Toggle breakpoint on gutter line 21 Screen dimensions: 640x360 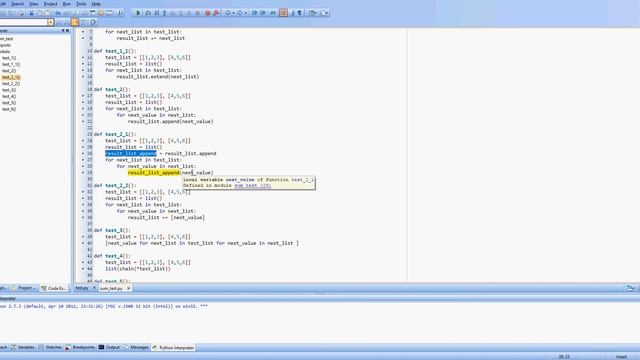83,121
